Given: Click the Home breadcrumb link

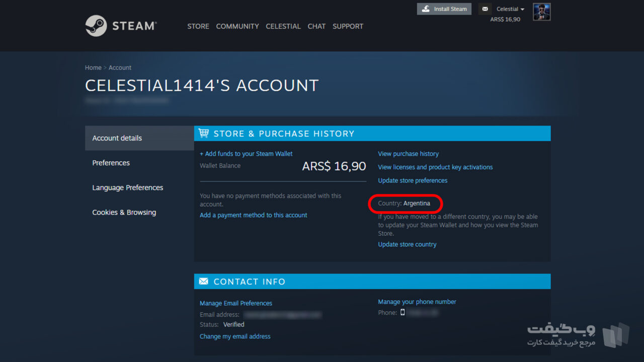Looking at the screenshot, I should [93, 67].
